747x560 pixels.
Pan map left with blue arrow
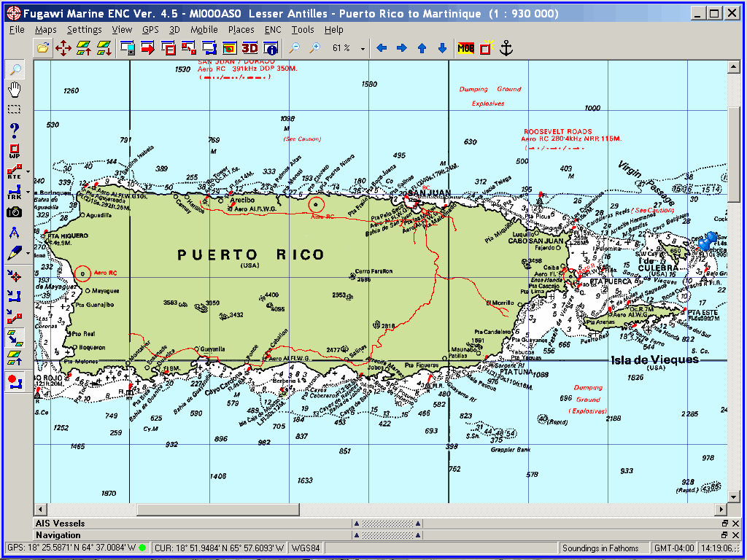click(x=382, y=47)
